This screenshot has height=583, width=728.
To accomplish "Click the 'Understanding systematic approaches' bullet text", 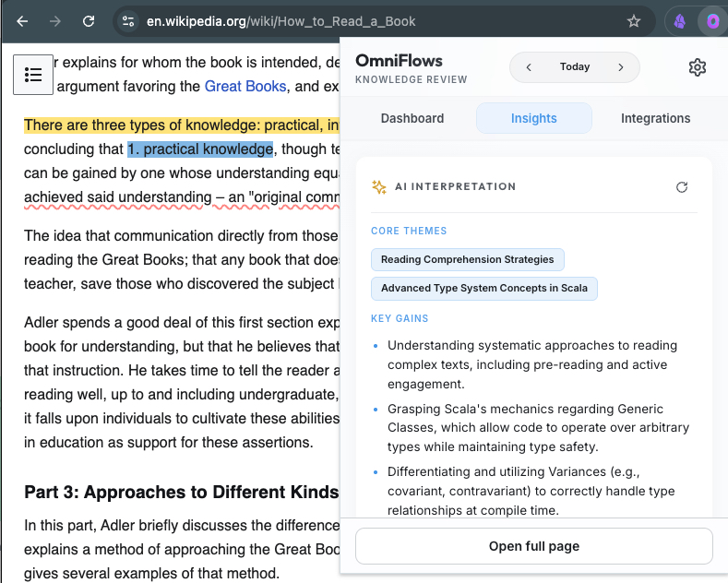I will (532, 365).
